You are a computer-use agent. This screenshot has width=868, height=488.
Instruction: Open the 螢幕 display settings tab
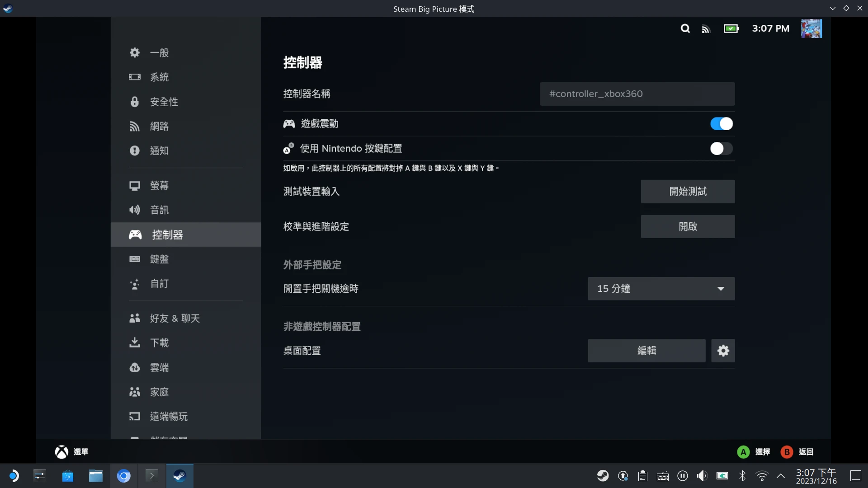(x=159, y=186)
